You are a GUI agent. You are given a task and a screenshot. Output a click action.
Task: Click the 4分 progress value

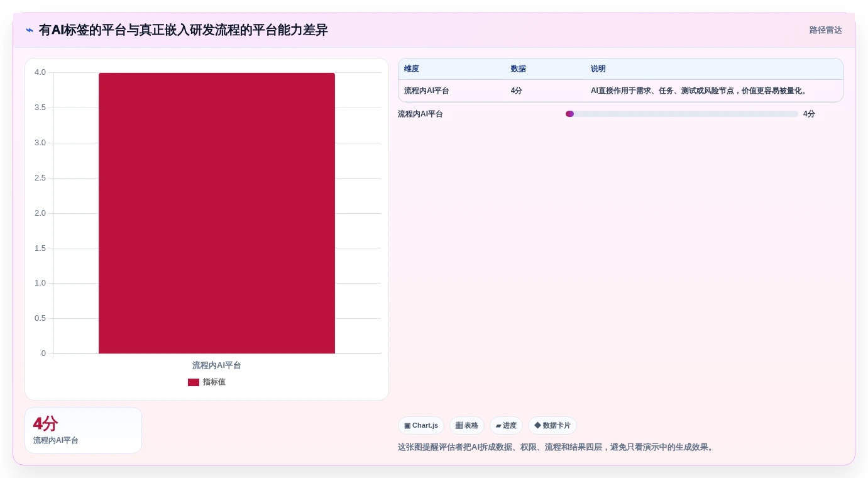point(809,114)
